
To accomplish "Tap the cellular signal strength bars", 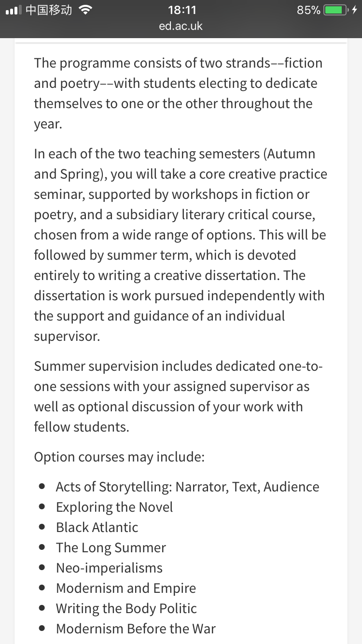I will point(14,10).
